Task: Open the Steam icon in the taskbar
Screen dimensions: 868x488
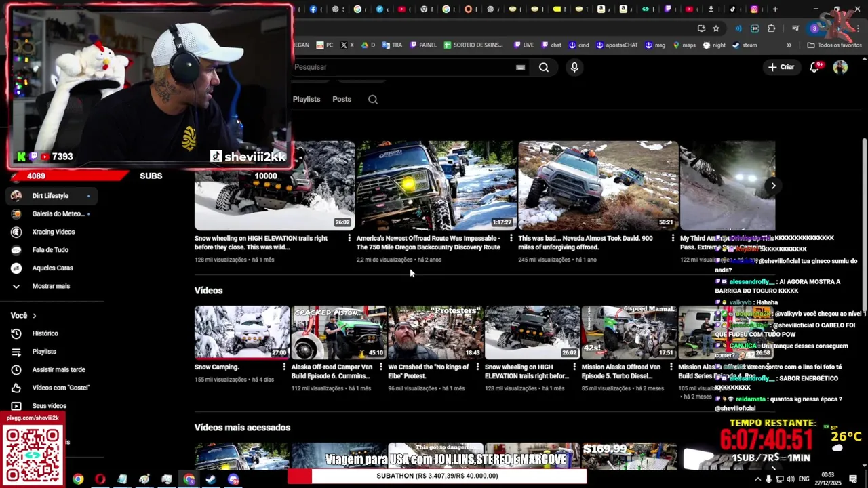Action: [211, 479]
